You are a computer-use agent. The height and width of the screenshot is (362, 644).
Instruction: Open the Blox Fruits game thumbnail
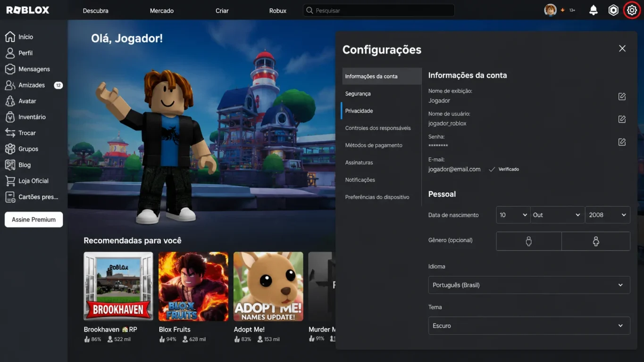click(193, 287)
